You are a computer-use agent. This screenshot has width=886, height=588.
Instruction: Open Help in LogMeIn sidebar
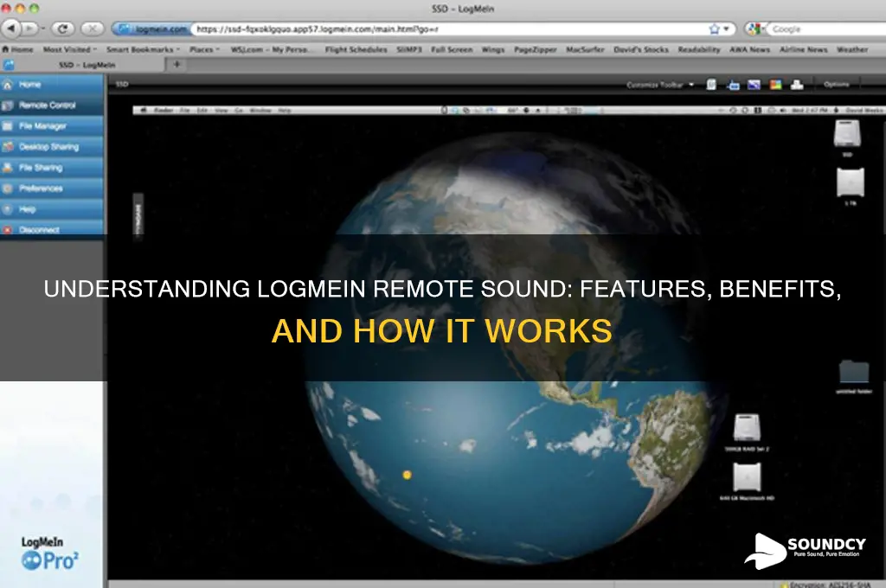click(51, 209)
